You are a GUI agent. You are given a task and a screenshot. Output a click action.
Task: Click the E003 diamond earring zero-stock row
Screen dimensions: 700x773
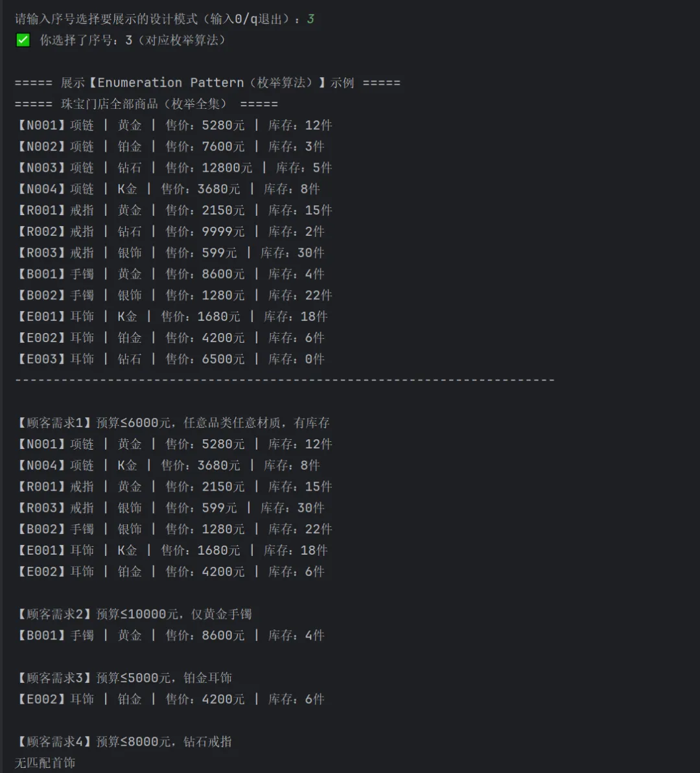coord(170,359)
